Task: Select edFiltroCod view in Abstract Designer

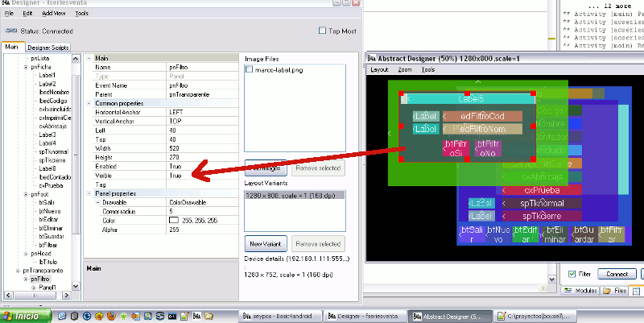Action: coord(481,116)
